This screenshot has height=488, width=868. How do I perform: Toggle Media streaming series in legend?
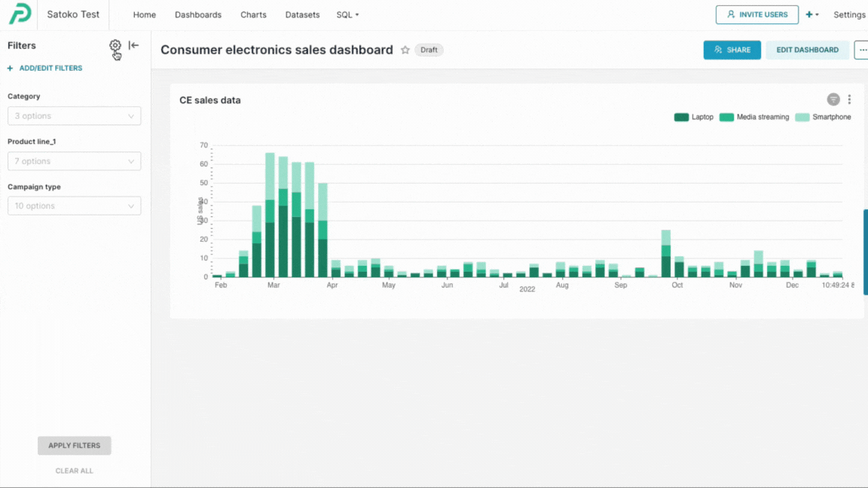(754, 117)
